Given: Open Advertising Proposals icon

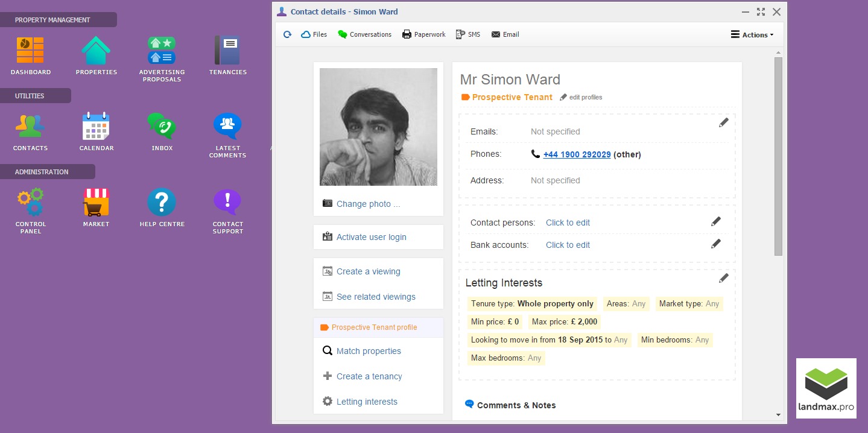Looking at the screenshot, I should [162, 51].
